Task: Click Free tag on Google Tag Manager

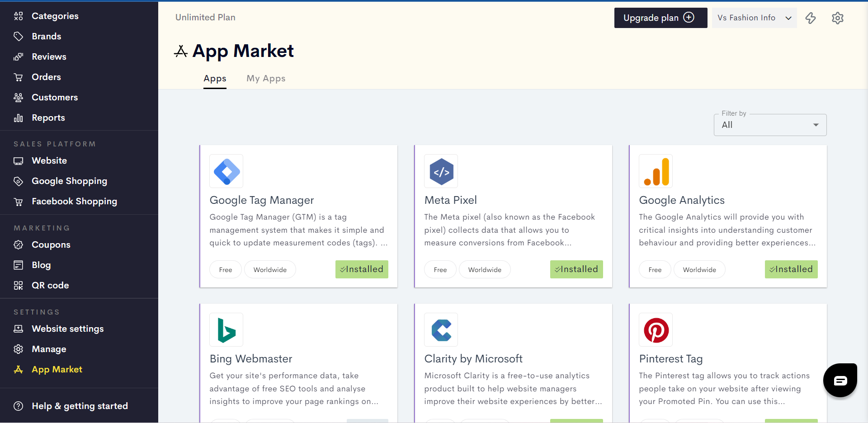Action: [x=226, y=270]
